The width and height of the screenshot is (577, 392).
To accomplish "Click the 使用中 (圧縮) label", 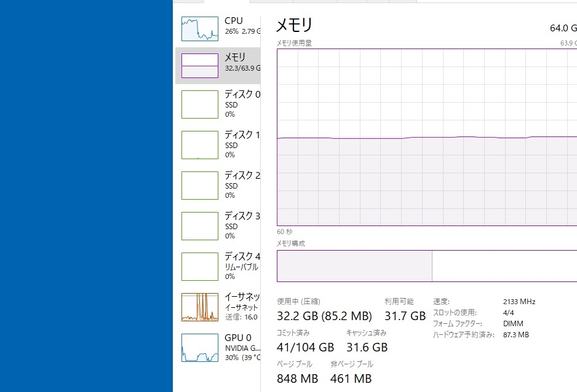I will pos(298,302).
